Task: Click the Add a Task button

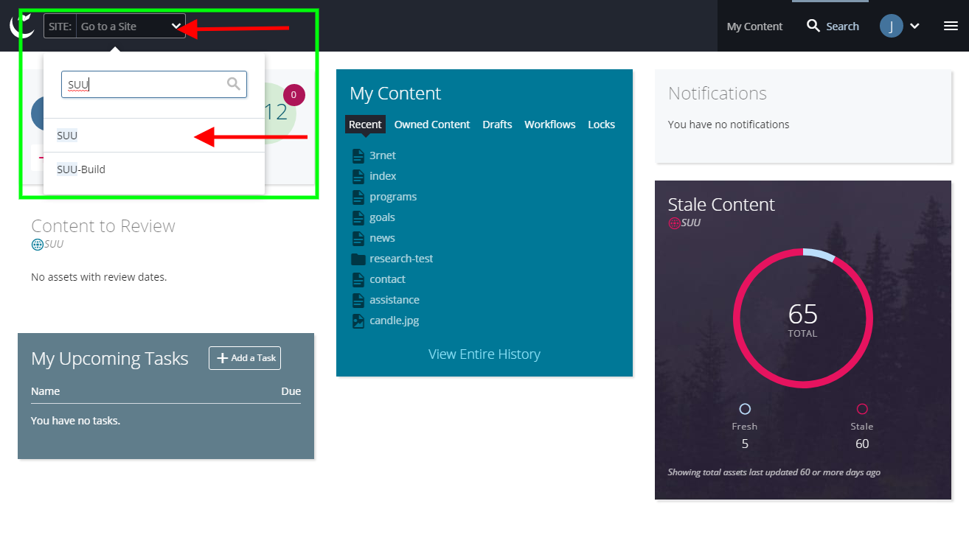Action: coord(245,358)
